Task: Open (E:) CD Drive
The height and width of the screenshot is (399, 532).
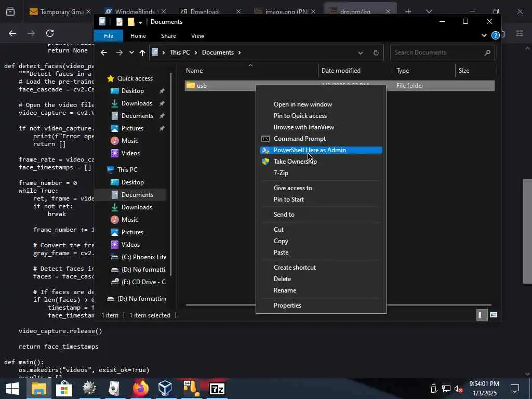Action: (x=143, y=282)
